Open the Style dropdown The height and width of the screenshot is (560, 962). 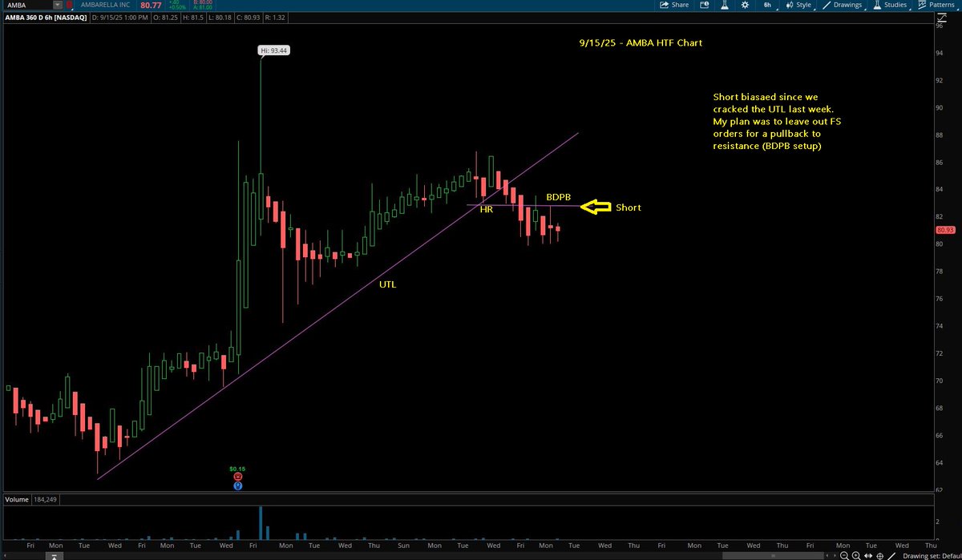pos(799,5)
